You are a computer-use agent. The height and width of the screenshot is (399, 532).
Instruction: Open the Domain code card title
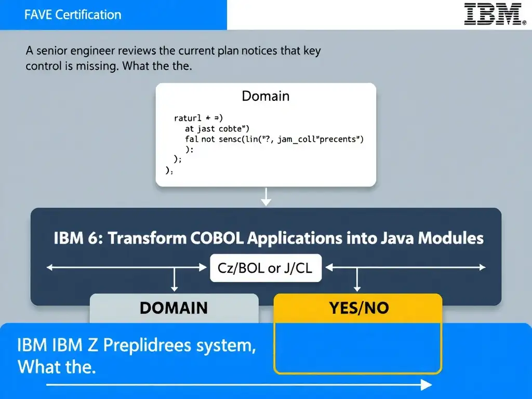tap(265, 96)
